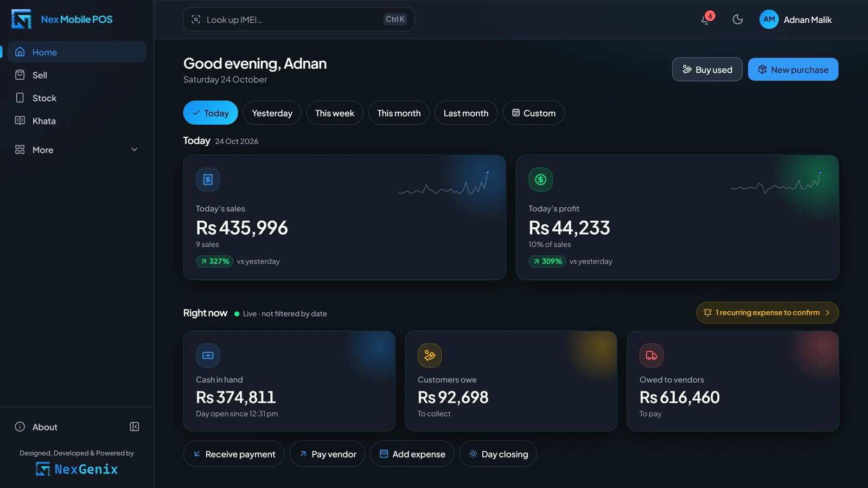Click the profit sparkline chart
This screenshot has height=488, width=868.
click(776, 183)
